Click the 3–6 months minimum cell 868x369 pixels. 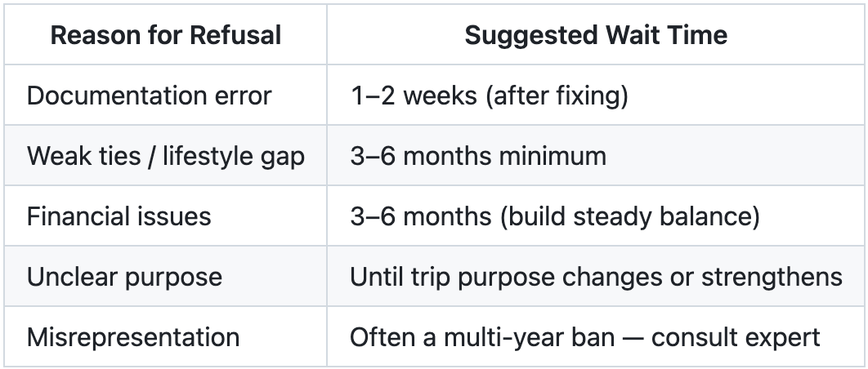coord(596,155)
